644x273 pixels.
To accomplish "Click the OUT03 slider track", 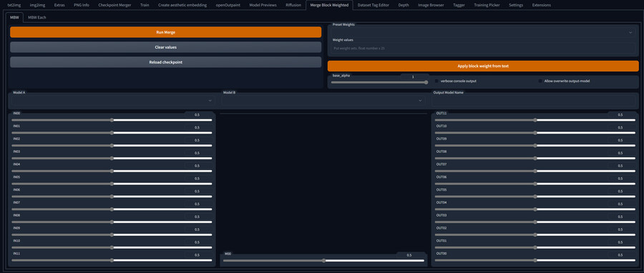I will [x=535, y=222].
